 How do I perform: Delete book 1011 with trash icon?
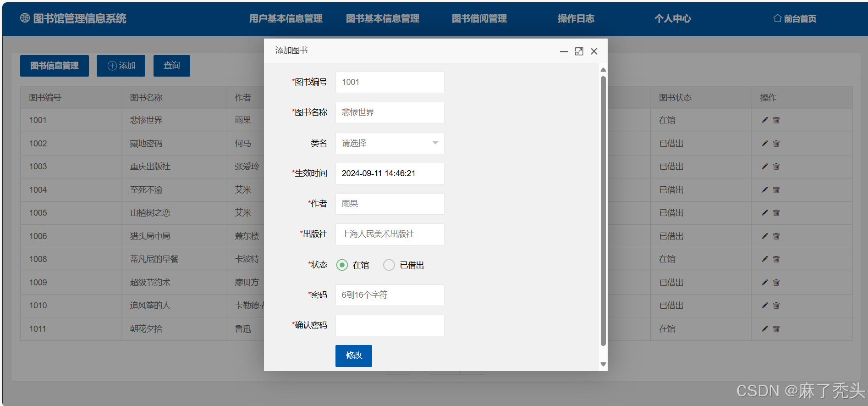tap(776, 329)
